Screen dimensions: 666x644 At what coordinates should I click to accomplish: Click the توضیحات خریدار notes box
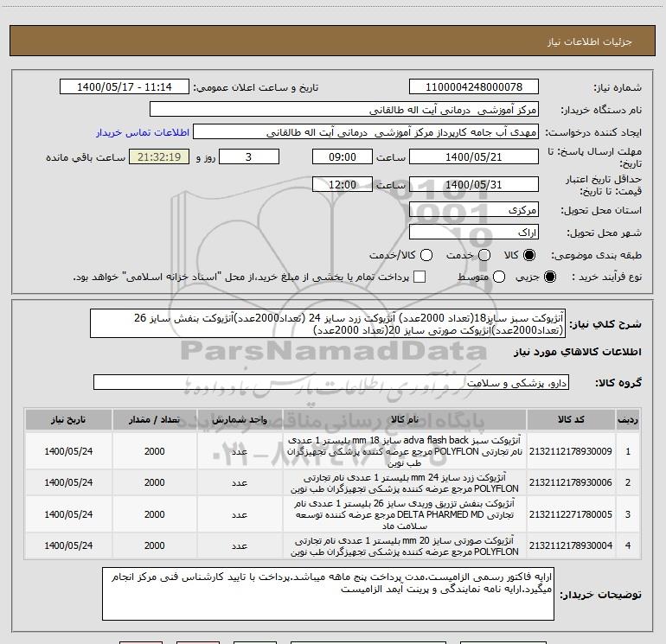[328, 594]
